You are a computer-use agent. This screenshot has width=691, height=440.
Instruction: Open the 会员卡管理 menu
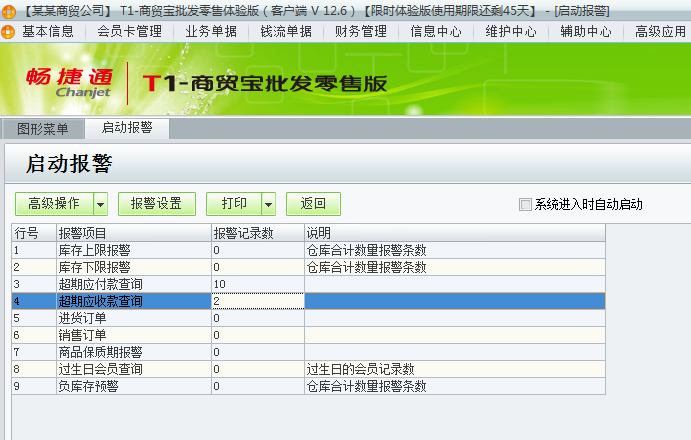pos(130,32)
